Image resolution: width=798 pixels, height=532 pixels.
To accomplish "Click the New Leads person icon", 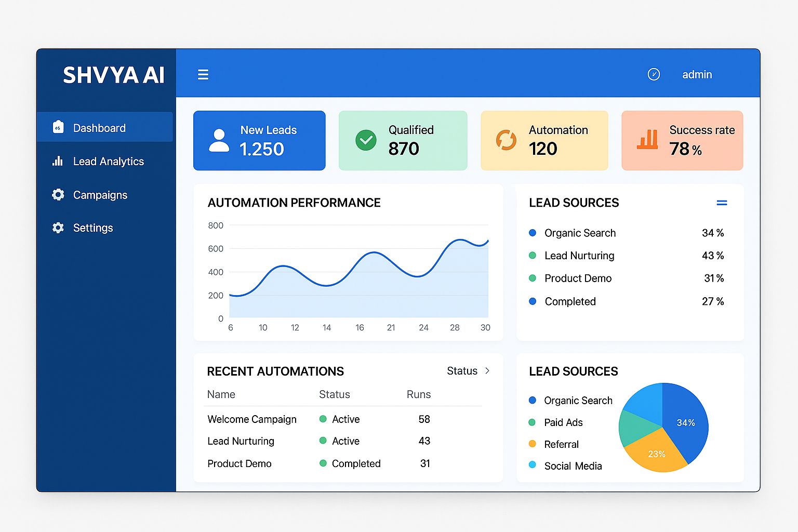I will [219, 140].
